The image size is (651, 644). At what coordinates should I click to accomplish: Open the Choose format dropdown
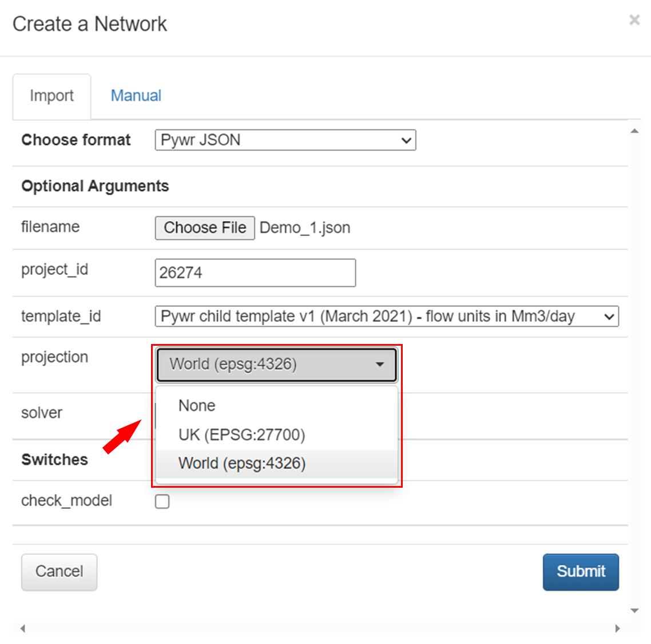(x=285, y=140)
